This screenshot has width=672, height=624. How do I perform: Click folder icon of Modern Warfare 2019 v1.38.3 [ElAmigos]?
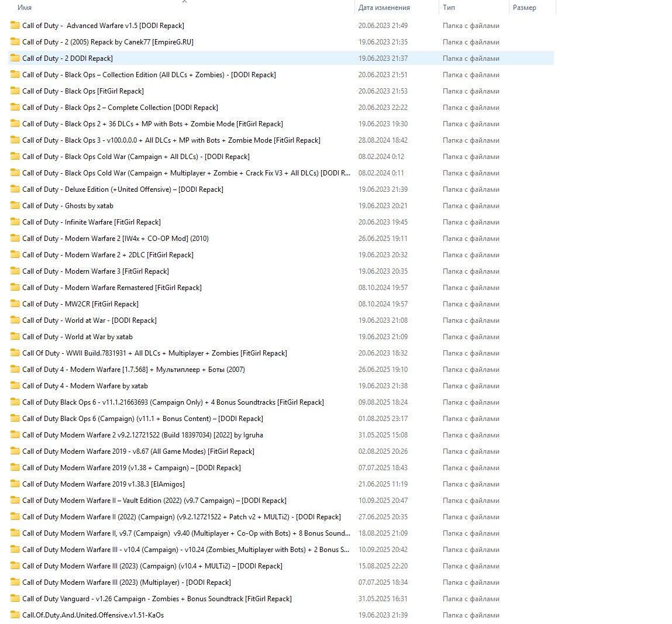click(x=15, y=484)
